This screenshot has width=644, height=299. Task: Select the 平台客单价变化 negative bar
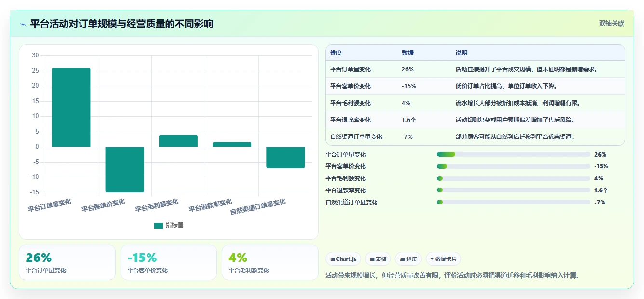coord(124,169)
